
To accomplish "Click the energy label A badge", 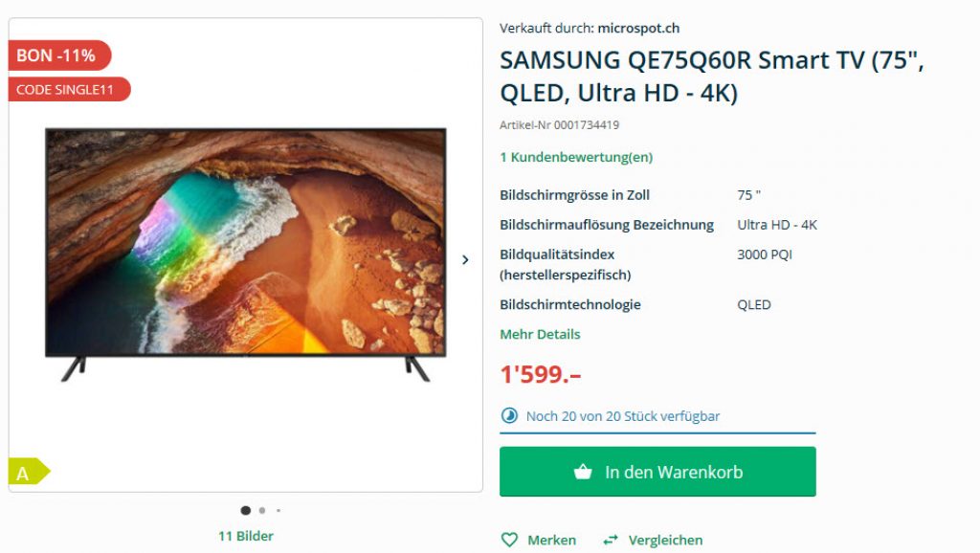I will click(28, 472).
